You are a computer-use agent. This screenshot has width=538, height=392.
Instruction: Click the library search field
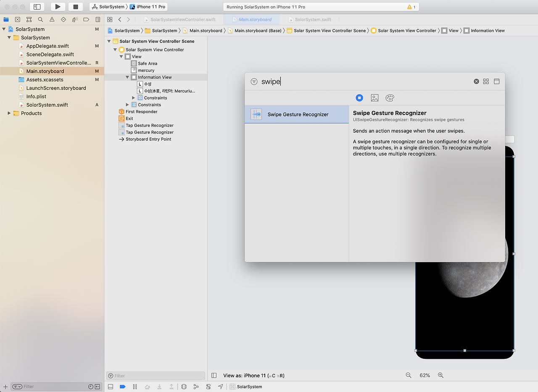[x=365, y=82]
